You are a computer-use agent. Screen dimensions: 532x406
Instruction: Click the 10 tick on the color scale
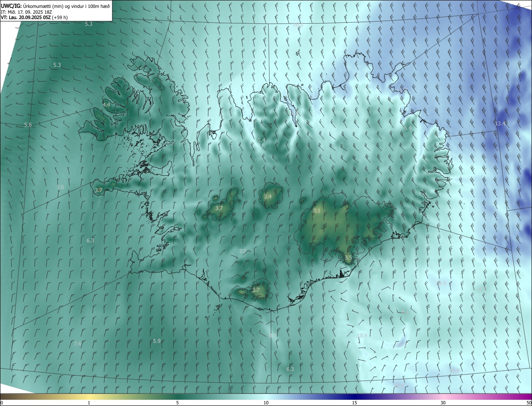(x=266, y=403)
